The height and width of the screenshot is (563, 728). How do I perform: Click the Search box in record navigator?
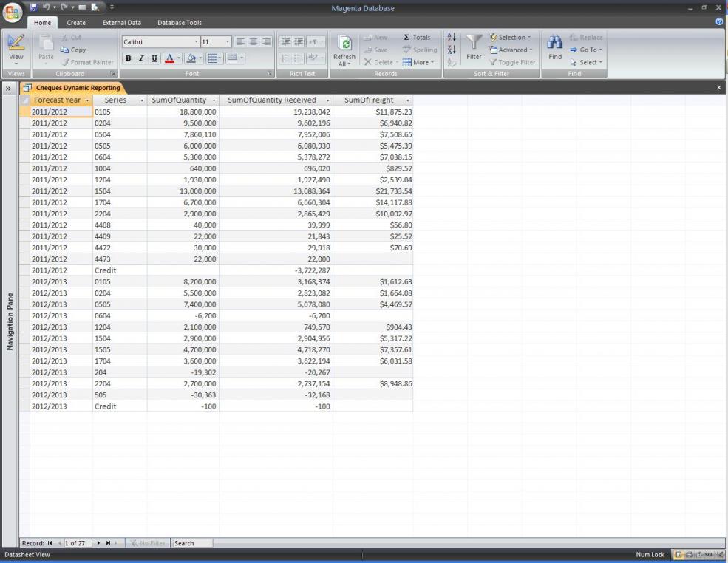193,543
